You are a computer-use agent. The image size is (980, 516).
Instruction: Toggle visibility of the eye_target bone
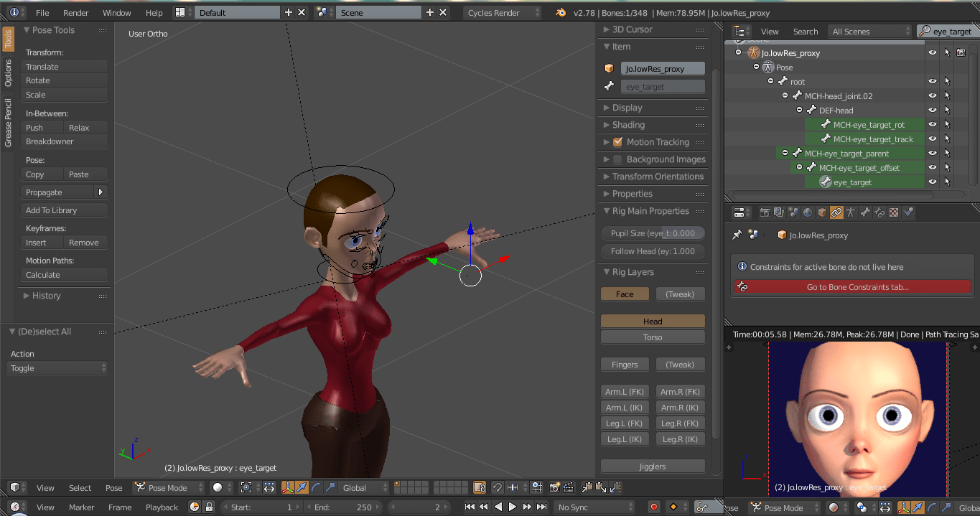(x=931, y=182)
